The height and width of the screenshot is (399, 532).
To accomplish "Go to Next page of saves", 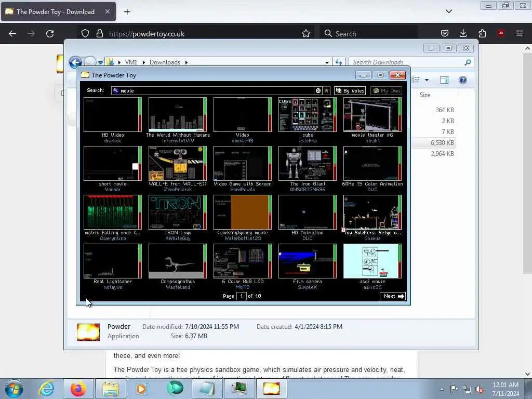I will pyautogui.click(x=393, y=296).
